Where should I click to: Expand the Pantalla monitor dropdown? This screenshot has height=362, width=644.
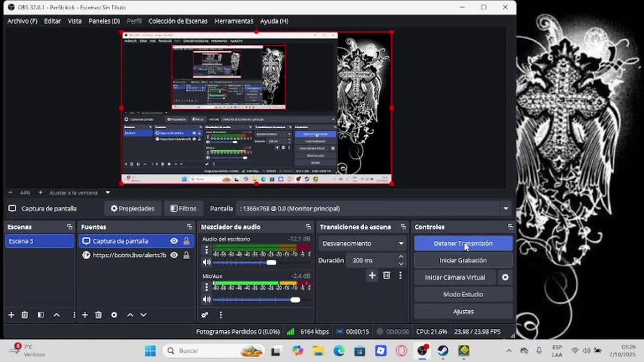point(506,209)
